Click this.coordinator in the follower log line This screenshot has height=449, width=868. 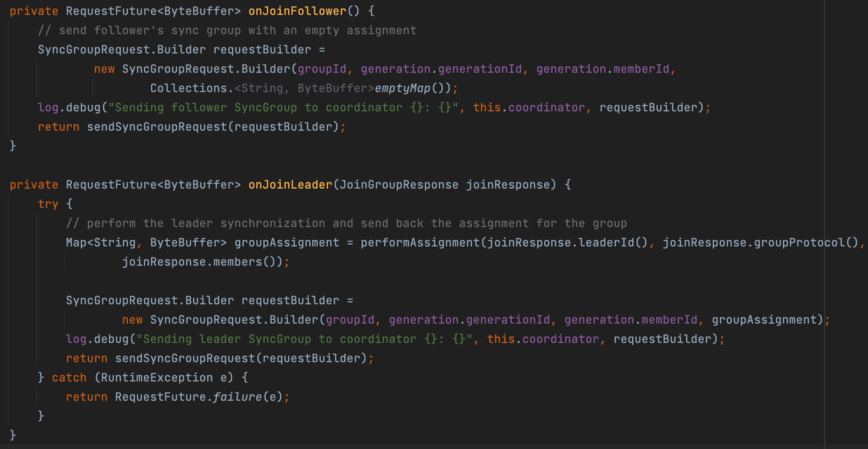coord(529,107)
